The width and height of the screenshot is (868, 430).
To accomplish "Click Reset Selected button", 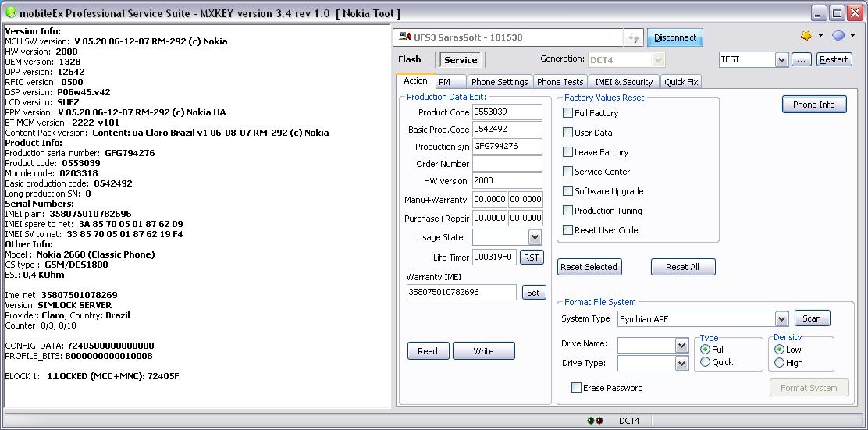I will point(589,267).
